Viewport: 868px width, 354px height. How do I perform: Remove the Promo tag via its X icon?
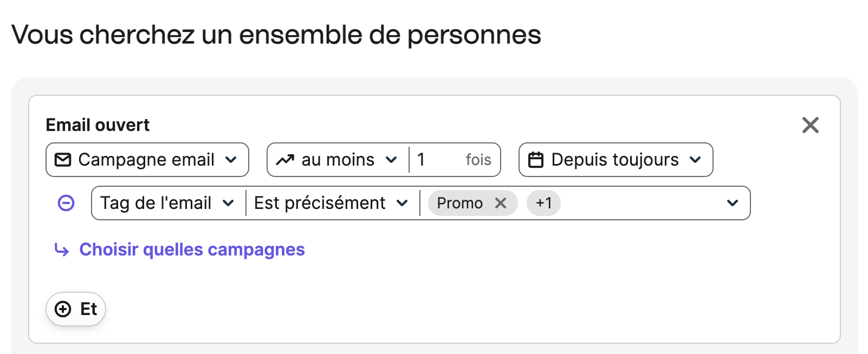click(501, 203)
